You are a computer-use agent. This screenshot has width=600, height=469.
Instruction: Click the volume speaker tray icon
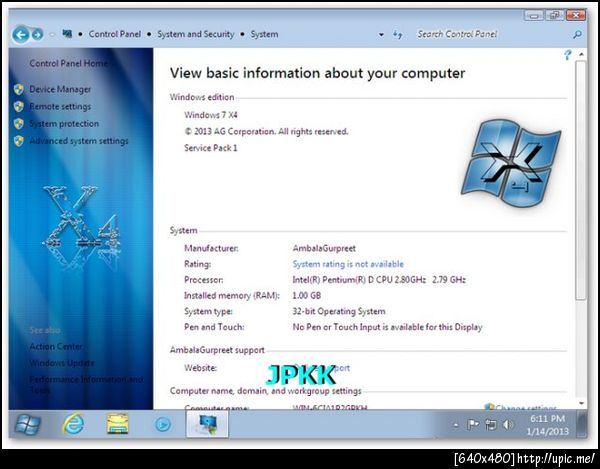pyautogui.click(x=508, y=425)
